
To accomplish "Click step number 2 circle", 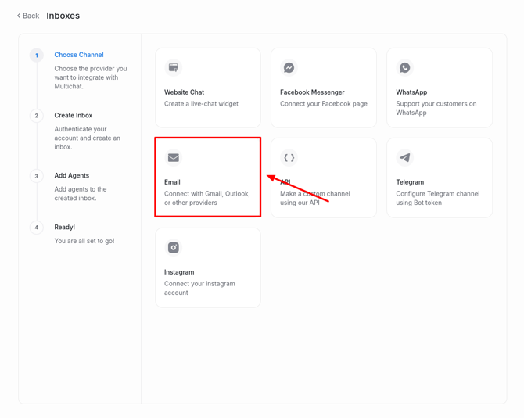I will [x=37, y=116].
